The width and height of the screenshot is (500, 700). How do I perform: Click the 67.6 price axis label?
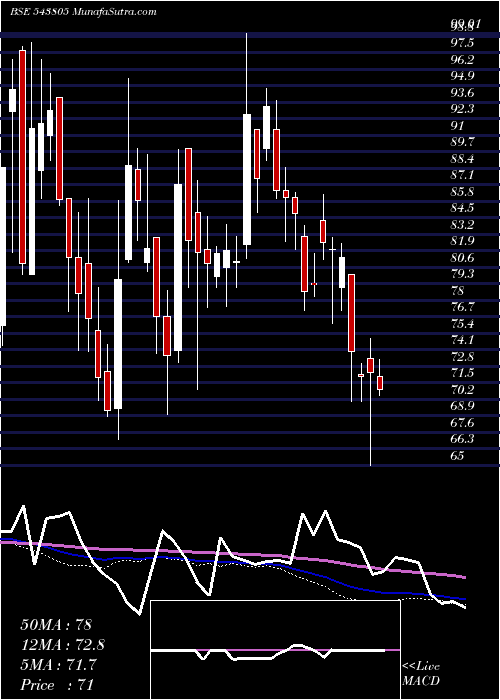point(462,423)
